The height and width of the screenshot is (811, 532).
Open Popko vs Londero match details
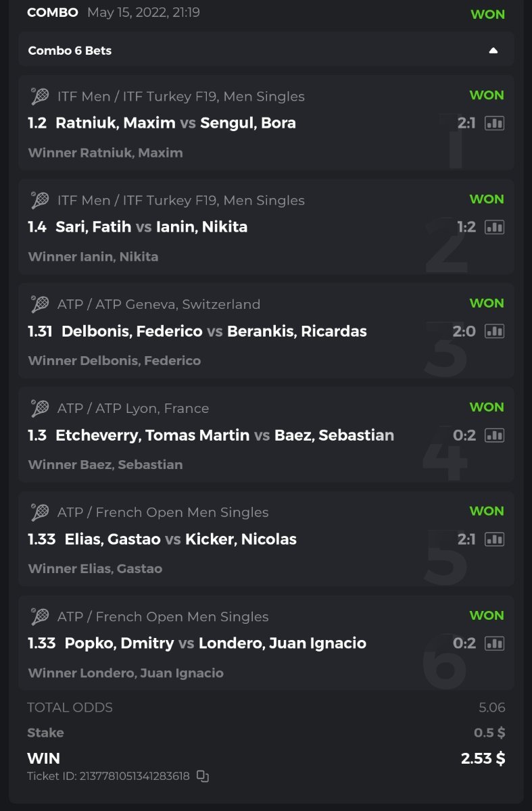[x=215, y=643]
